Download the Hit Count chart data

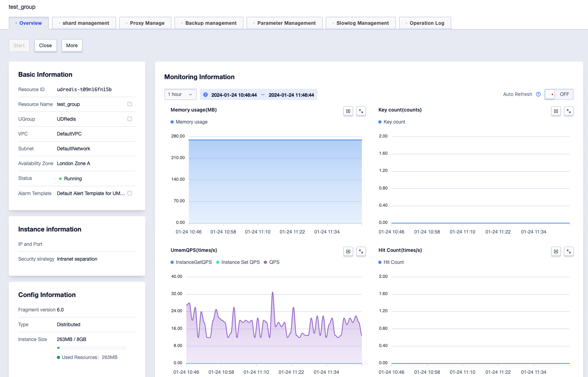(x=556, y=251)
